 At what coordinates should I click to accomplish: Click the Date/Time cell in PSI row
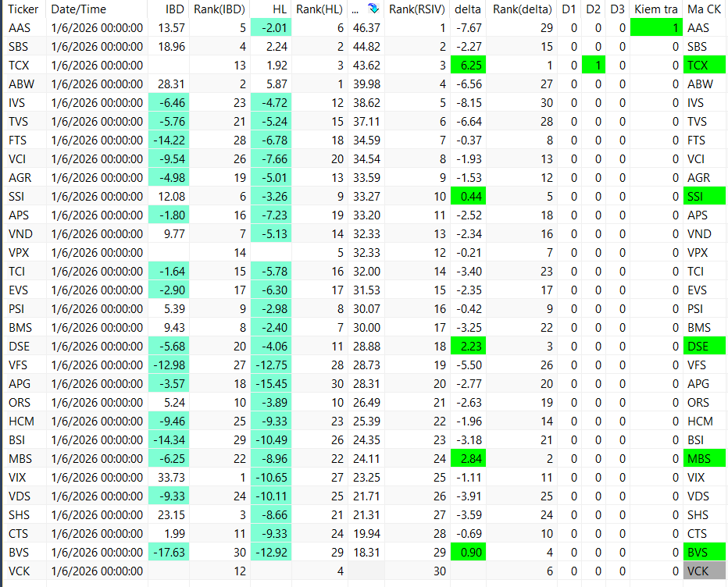pos(97,309)
